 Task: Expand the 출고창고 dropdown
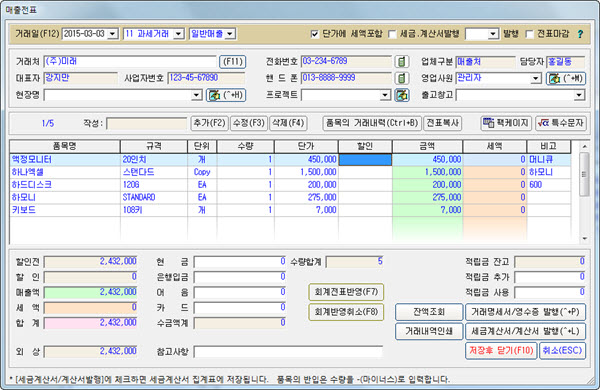pos(580,95)
